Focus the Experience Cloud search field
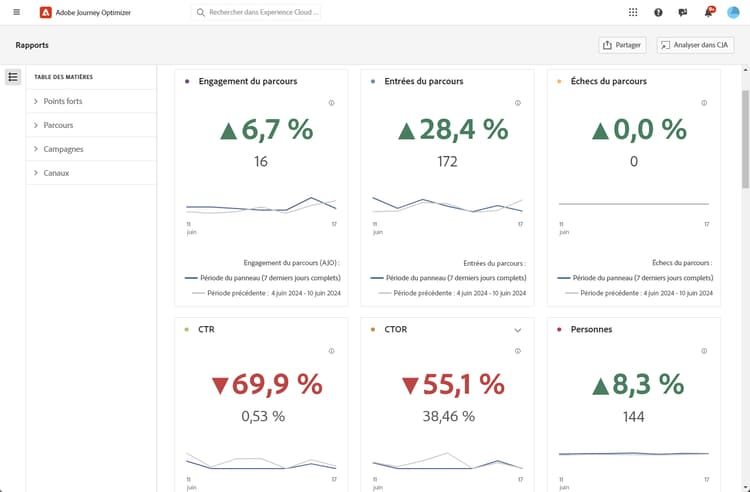The width and height of the screenshot is (750, 492). click(x=256, y=12)
